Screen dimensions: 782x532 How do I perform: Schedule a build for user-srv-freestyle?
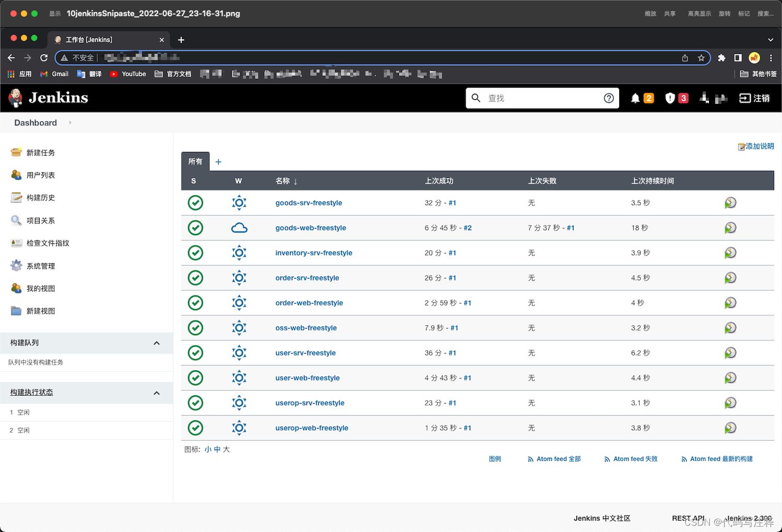730,353
